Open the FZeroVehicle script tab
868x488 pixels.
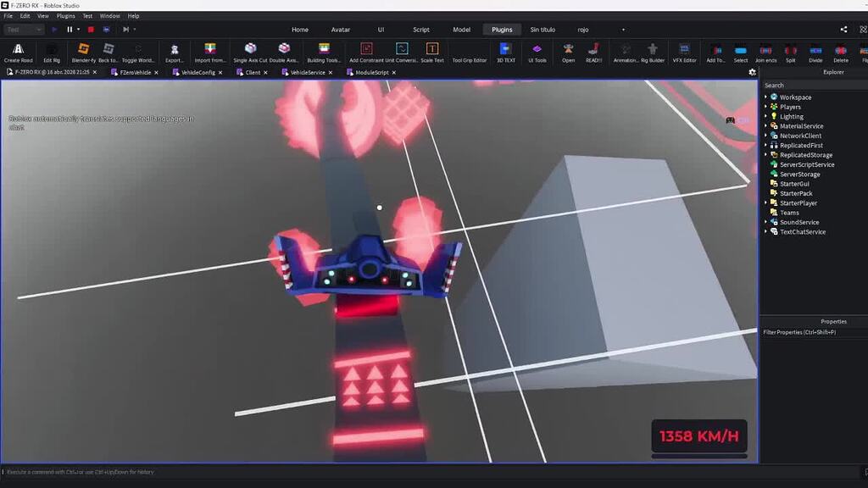(x=135, y=72)
